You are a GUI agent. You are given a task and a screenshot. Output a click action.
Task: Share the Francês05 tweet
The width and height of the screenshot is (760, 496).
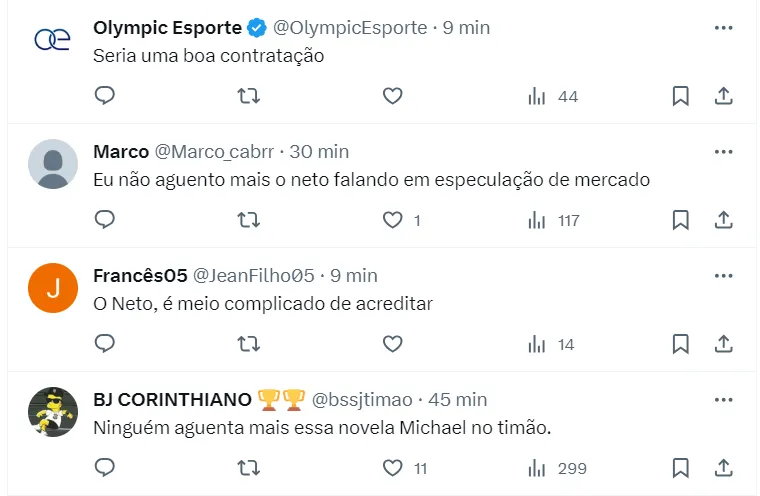coord(723,344)
